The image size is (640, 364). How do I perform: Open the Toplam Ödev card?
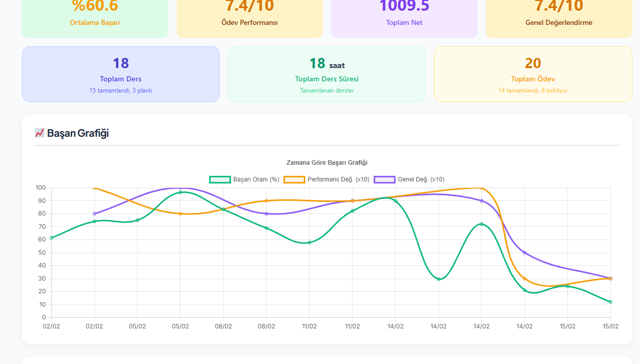(533, 74)
